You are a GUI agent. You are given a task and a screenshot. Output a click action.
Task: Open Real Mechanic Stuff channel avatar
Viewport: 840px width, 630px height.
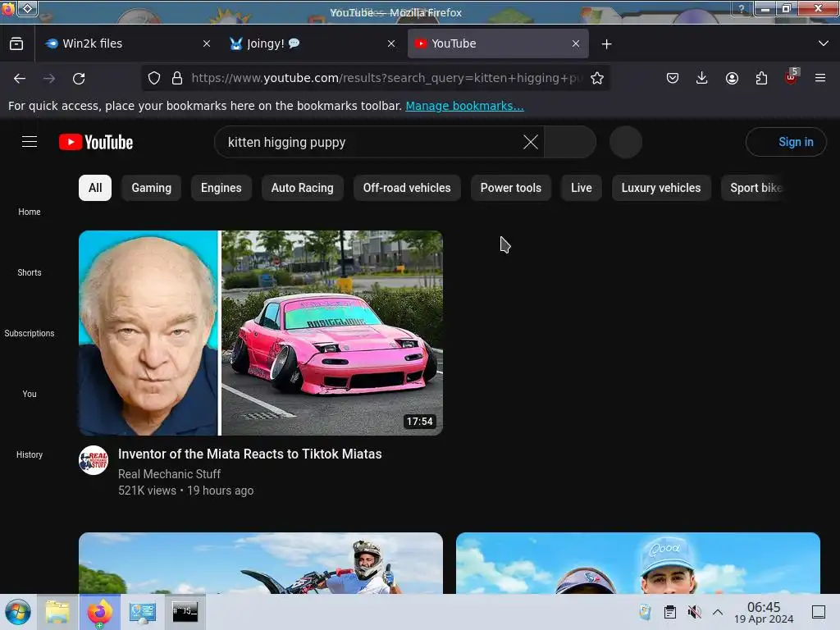click(94, 460)
